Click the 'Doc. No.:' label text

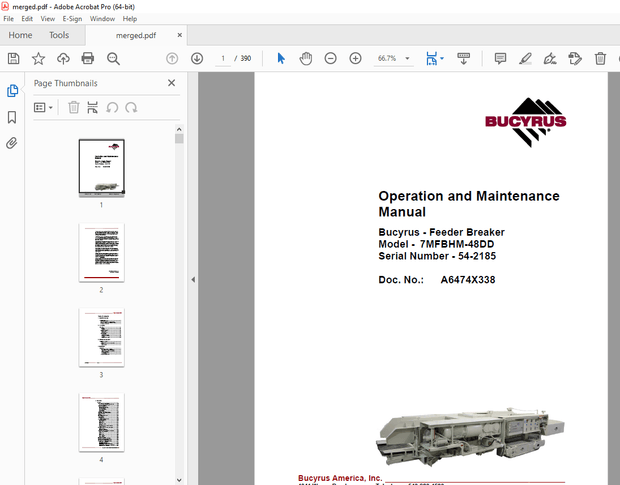401,280
